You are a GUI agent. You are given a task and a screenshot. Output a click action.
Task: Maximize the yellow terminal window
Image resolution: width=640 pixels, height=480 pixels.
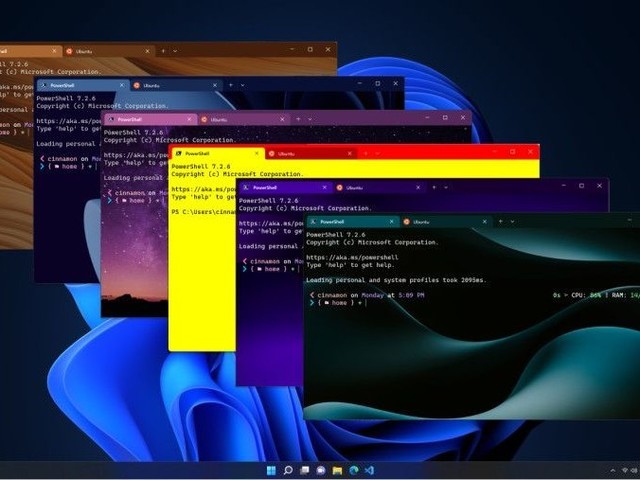click(513, 152)
